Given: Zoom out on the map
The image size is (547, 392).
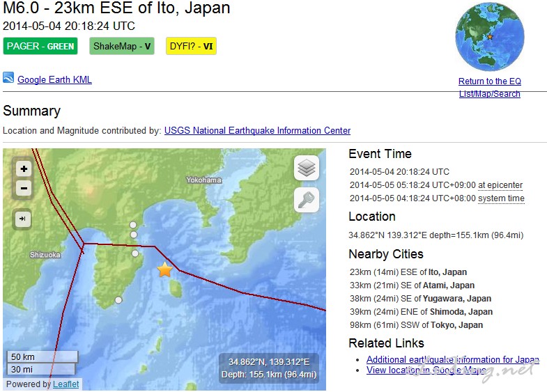Looking at the screenshot, I should (24, 188).
